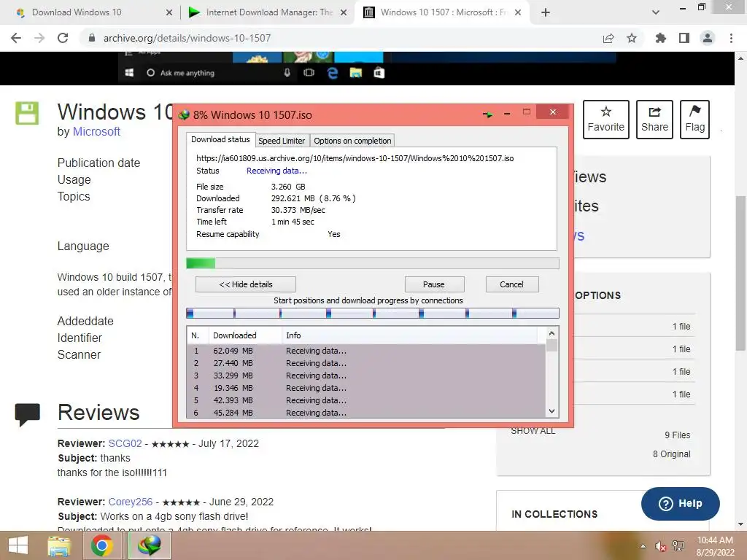Click the share page icon in address bar
The width and height of the screenshot is (747, 560).
coord(608,38)
